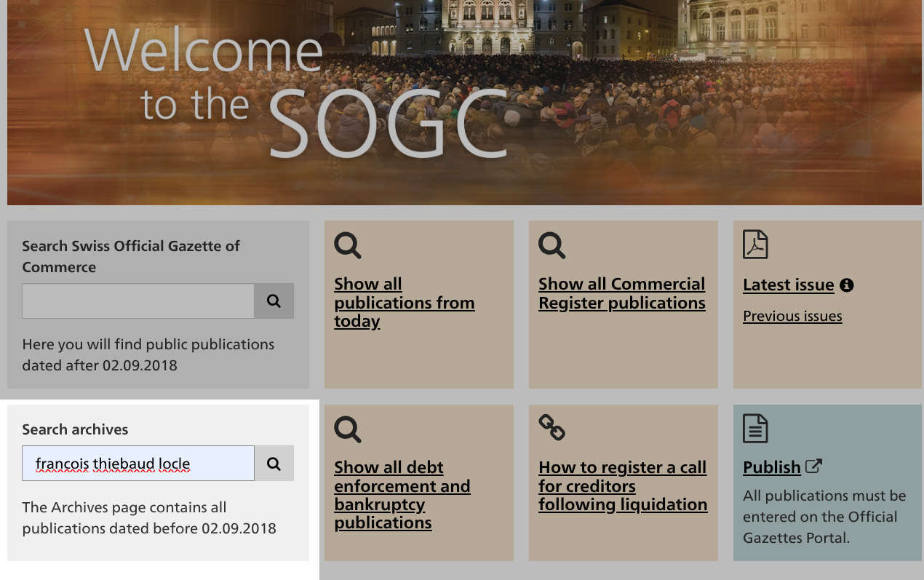Click magnifier icon above debt enforcement publications
This screenshot has width=924, height=580.
(x=348, y=429)
